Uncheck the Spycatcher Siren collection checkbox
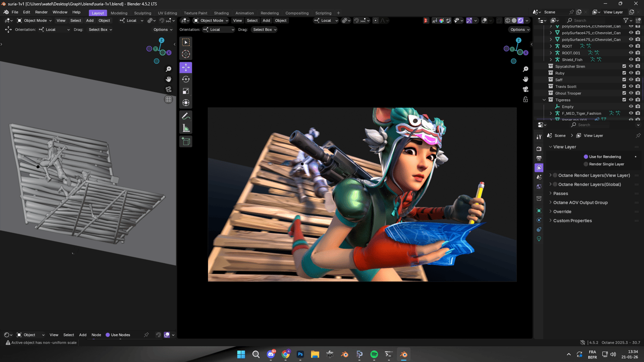Image resolution: width=644 pixels, height=362 pixels. pos(624,66)
